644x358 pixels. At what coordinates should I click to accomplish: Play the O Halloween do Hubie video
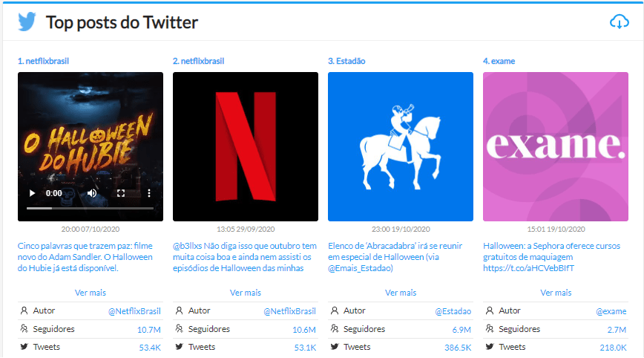32,193
